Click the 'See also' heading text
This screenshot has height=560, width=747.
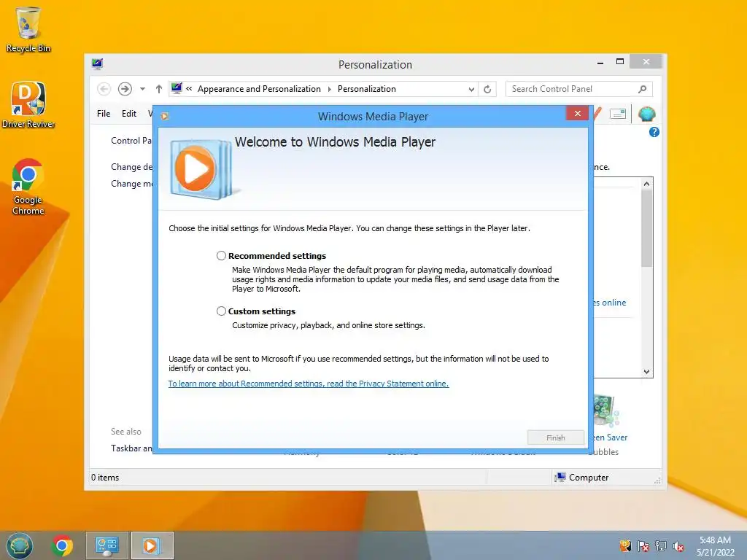[125, 432]
